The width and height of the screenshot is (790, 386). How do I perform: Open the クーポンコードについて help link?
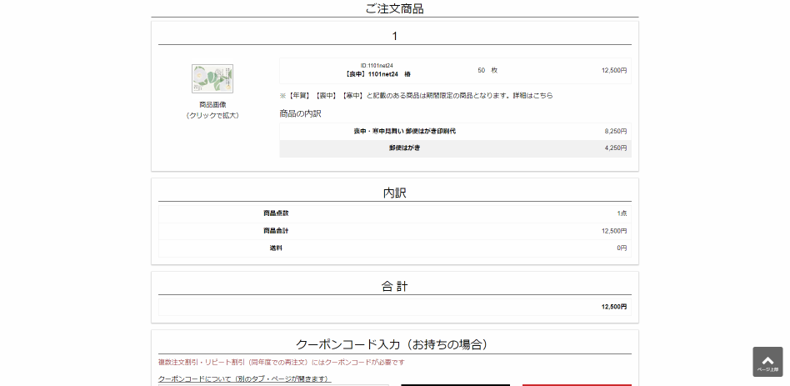tap(244, 379)
